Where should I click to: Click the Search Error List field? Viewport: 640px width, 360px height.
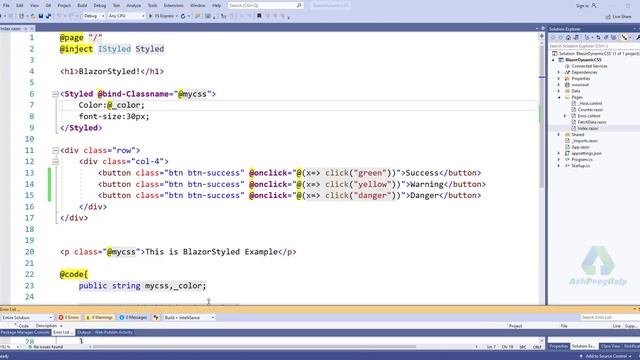609,317
